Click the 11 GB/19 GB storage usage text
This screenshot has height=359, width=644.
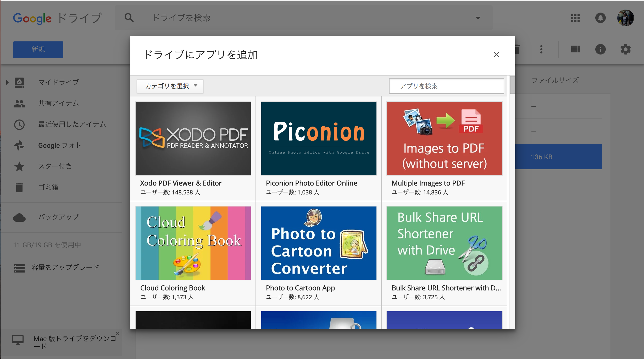[x=47, y=245]
